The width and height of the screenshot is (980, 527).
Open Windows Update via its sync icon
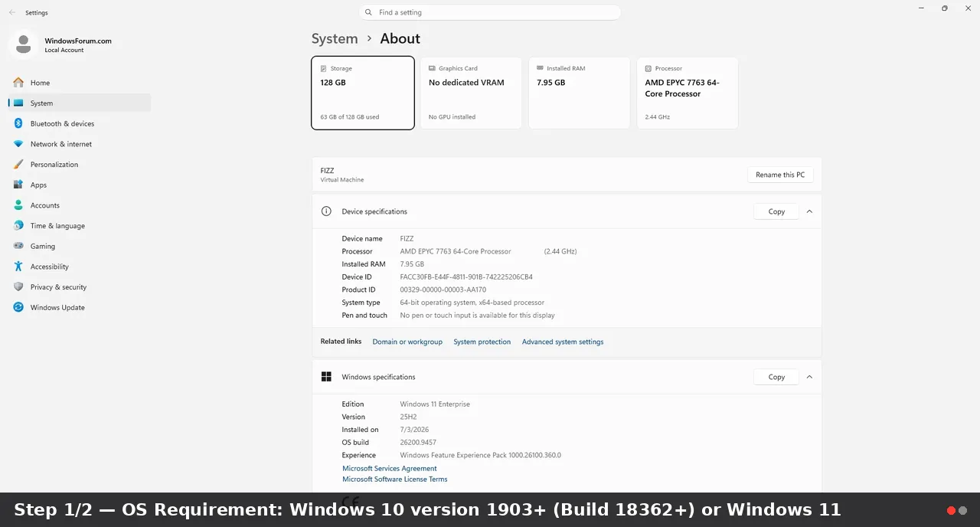(18, 307)
